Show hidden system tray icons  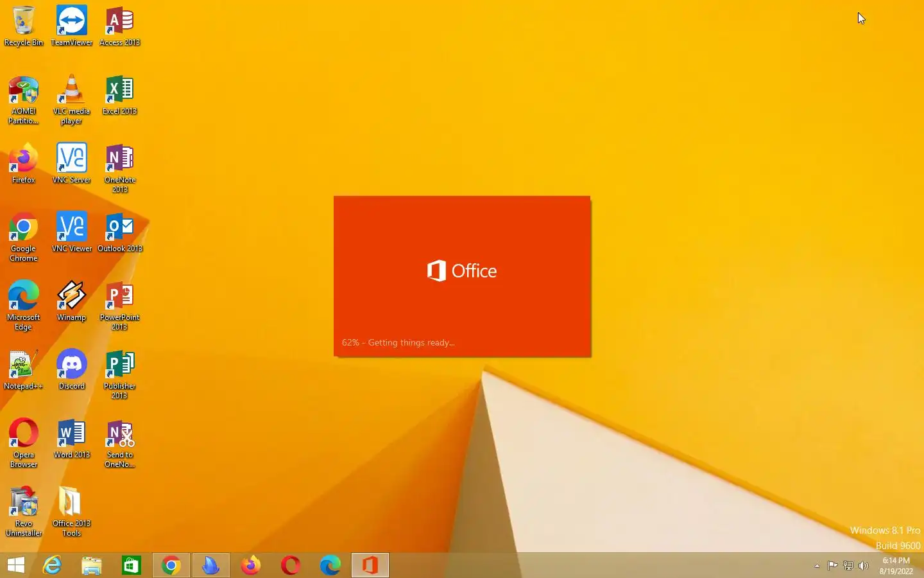click(817, 566)
